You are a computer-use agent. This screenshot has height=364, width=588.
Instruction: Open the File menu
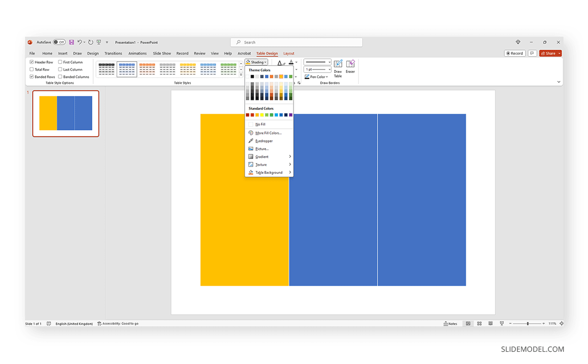click(32, 53)
